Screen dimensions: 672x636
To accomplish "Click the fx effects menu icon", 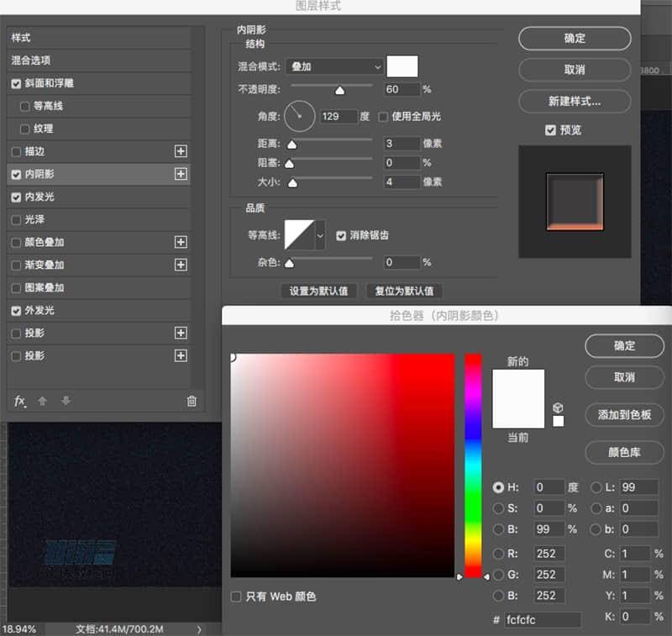I will (21, 401).
